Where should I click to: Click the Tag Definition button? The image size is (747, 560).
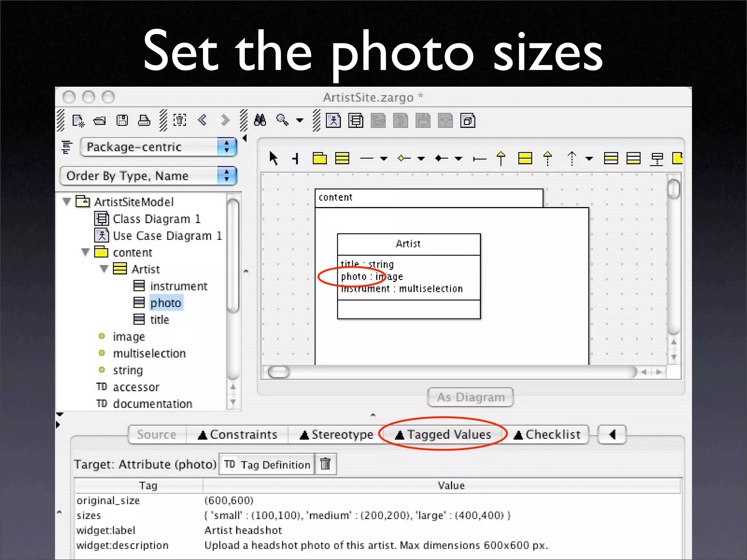(267, 464)
